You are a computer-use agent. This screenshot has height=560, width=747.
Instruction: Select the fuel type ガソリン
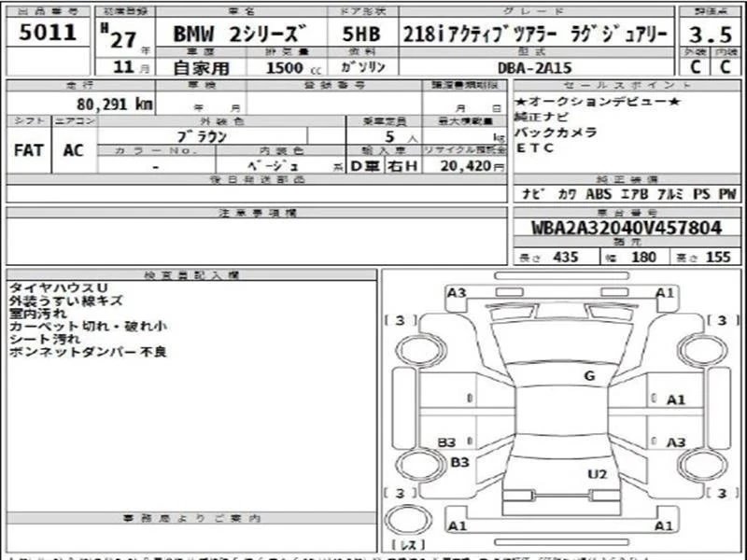coord(363,67)
